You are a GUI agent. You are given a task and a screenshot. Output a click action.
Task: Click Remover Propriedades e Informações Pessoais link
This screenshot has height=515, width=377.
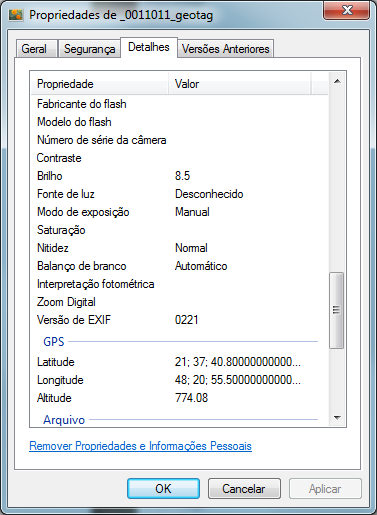(140, 446)
